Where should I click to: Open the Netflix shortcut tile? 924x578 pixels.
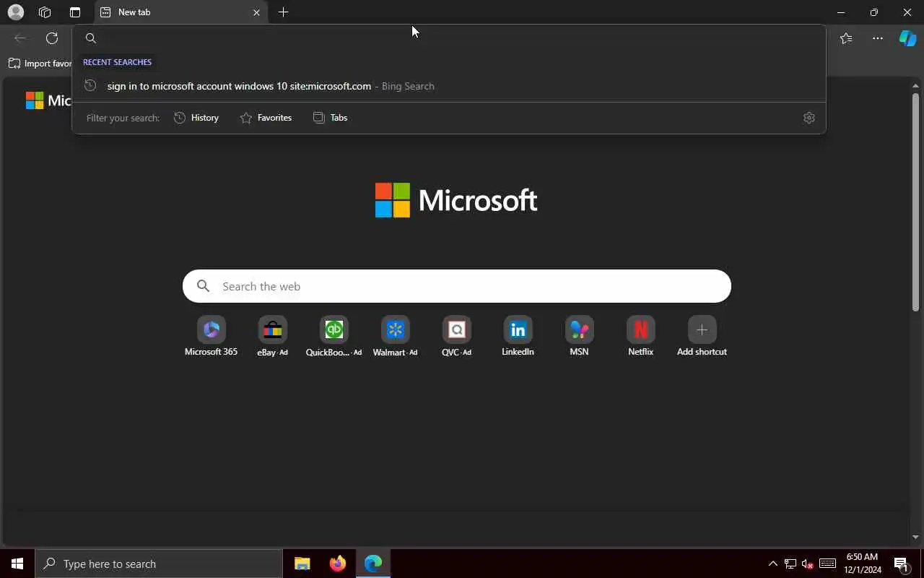pos(640,337)
